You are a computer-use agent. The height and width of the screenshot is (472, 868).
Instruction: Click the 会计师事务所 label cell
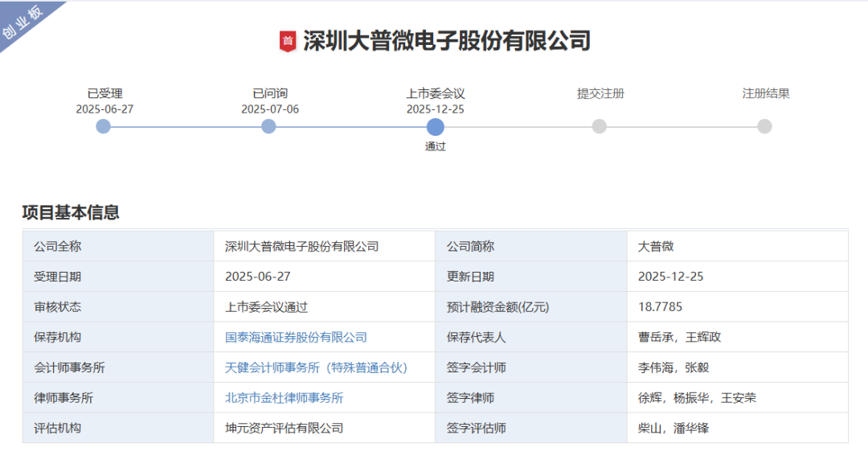click(118, 367)
